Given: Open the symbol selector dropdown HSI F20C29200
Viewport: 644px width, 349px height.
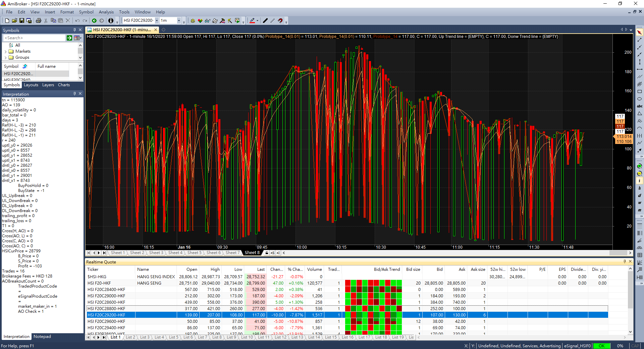Looking at the screenshot, I should 157,20.
